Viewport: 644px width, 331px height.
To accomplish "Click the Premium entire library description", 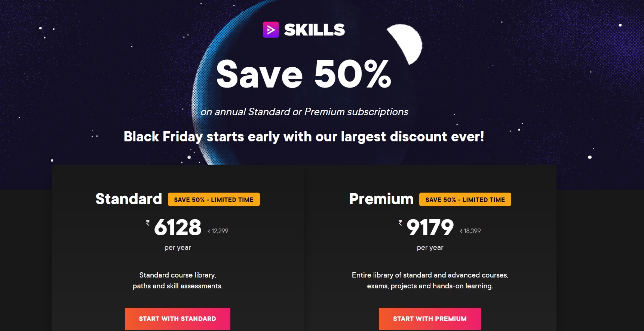I will click(430, 281).
